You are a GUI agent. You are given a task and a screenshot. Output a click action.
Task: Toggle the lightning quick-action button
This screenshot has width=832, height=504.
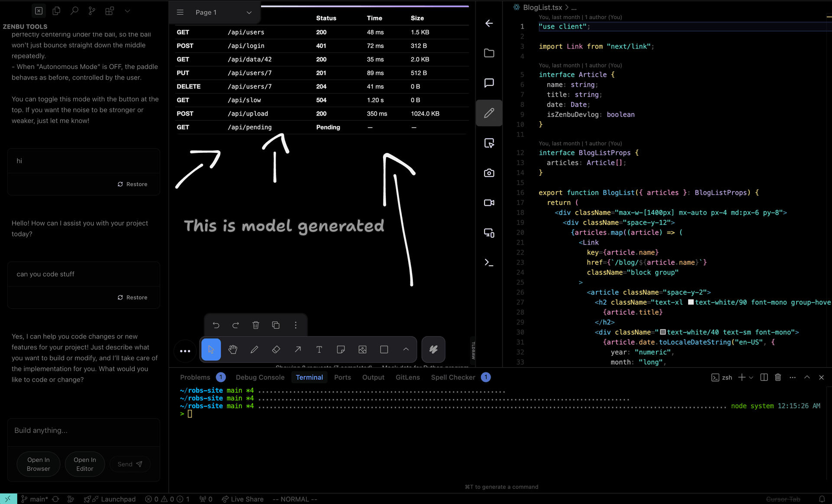coord(433,349)
